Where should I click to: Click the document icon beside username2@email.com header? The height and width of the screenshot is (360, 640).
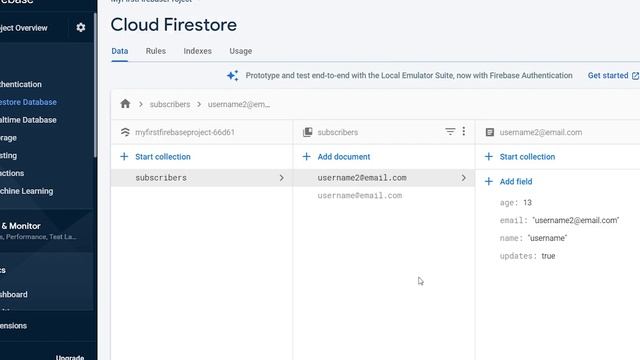pos(489,132)
